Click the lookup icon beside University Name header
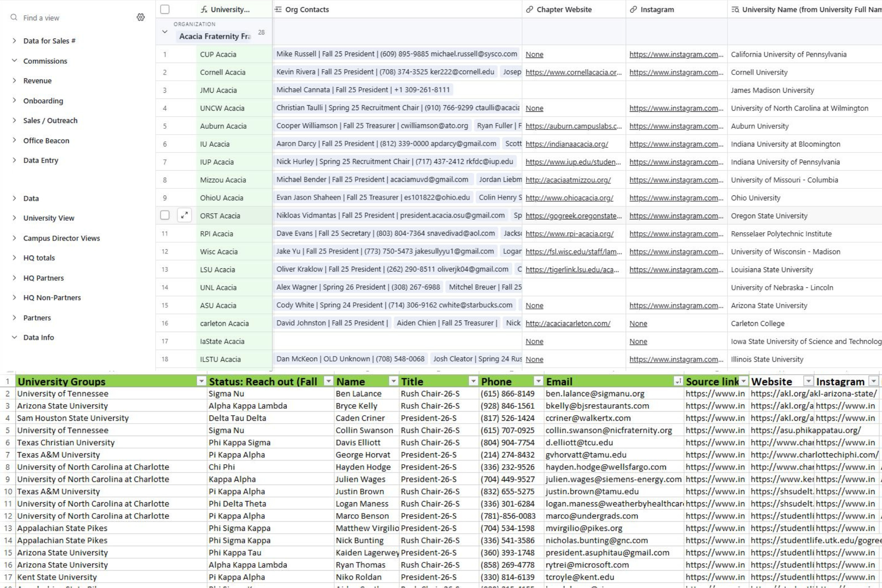Viewport: 882px width, 588px height. [x=735, y=10]
